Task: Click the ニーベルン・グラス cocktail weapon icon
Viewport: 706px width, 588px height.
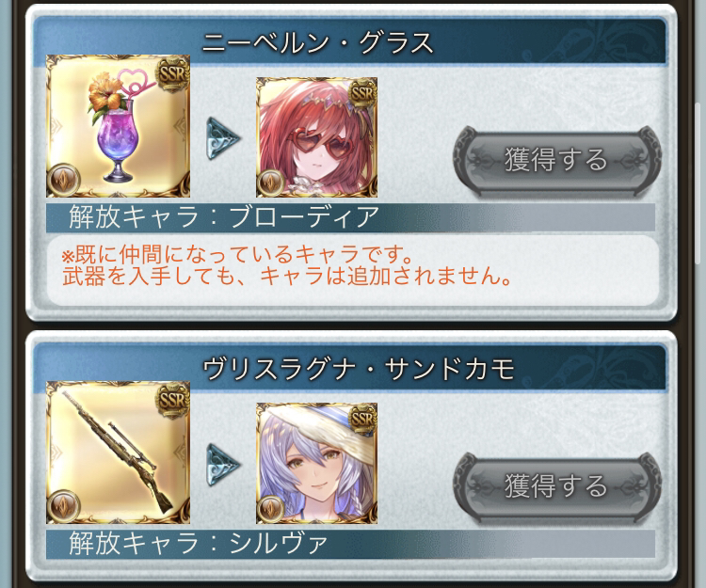Action: pyautogui.click(x=118, y=126)
